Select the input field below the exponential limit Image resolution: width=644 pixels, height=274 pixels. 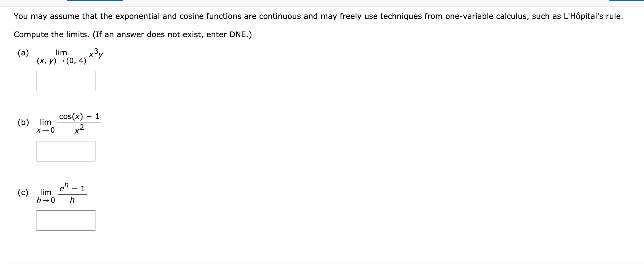[x=65, y=221]
